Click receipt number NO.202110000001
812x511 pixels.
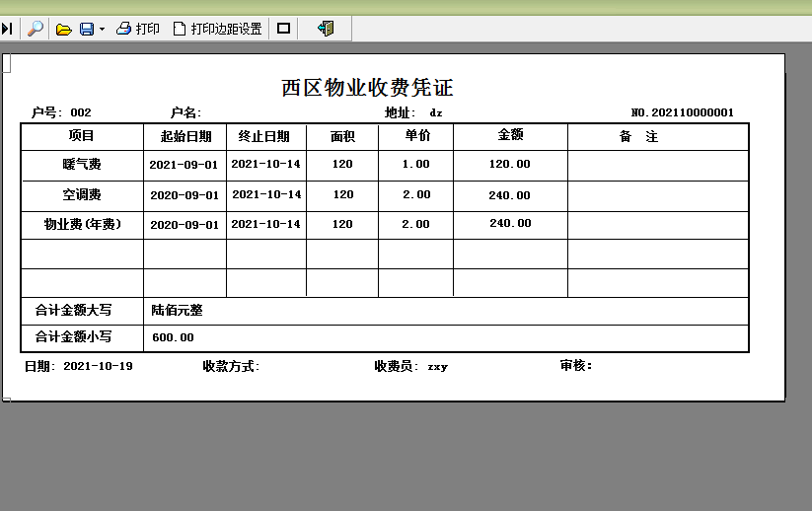[x=682, y=112]
